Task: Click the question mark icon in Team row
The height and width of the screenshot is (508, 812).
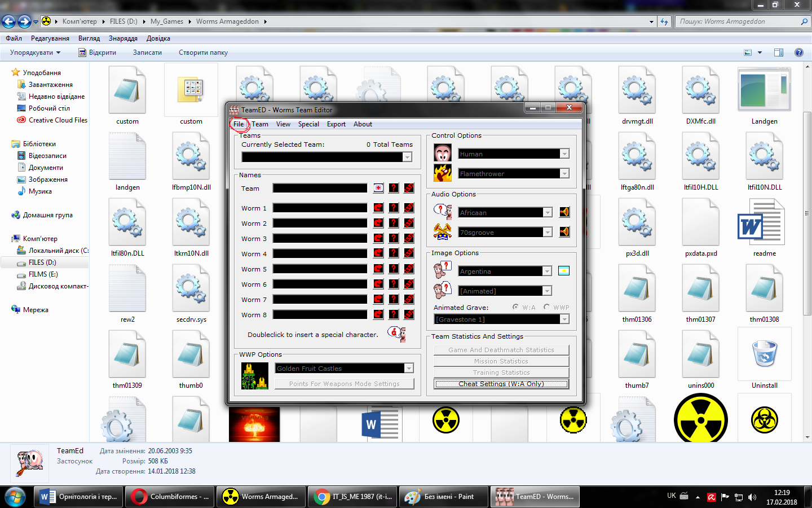Action: click(394, 188)
